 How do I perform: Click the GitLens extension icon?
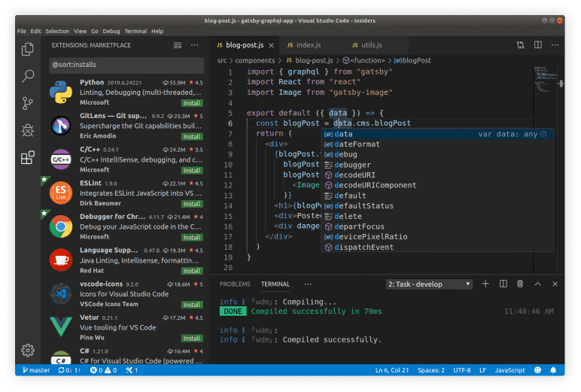click(x=61, y=126)
